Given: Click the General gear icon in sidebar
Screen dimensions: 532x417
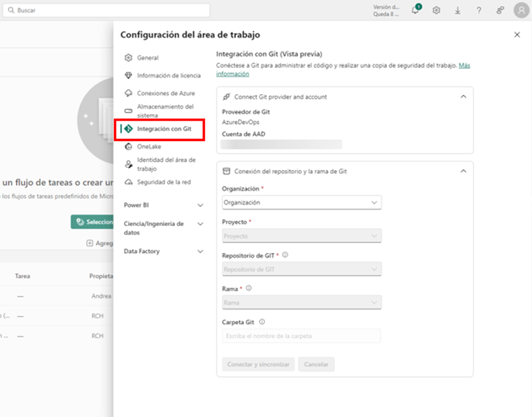Looking at the screenshot, I should pyautogui.click(x=129, y=57).
